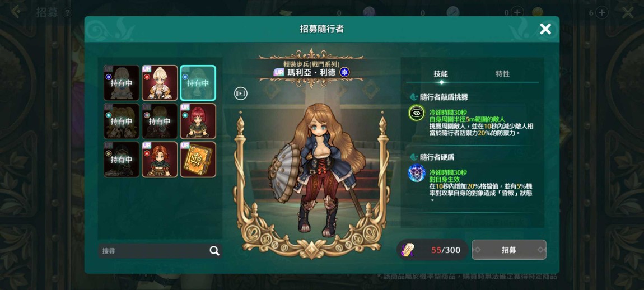Click the search magnifier icon
Viewport: 644px width, 290px height.
point(214,251)
